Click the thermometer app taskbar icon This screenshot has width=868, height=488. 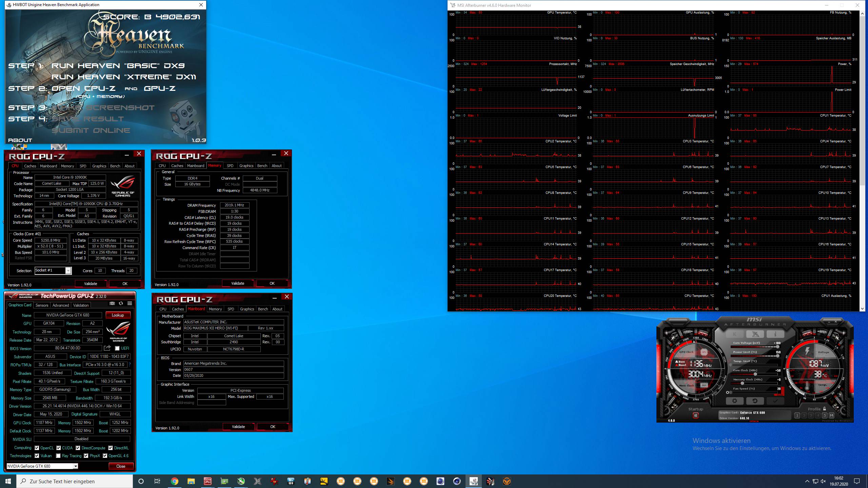pyautogui.click(x=308, y=481)
